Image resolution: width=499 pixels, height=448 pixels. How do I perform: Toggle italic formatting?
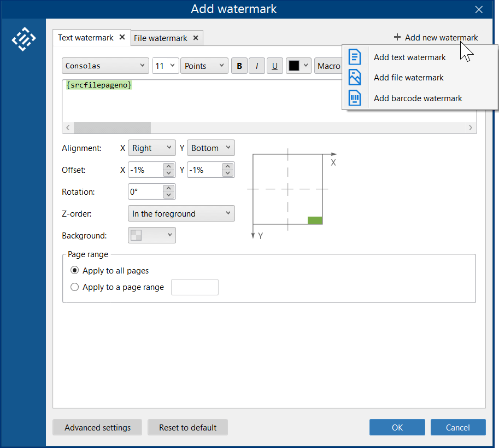coord(257,66)
